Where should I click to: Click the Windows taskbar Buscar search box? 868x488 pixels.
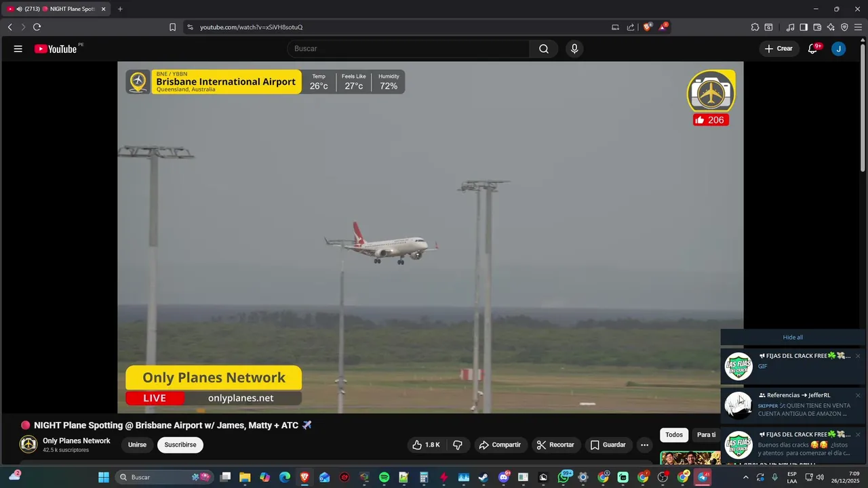click(x=163, y=477)
